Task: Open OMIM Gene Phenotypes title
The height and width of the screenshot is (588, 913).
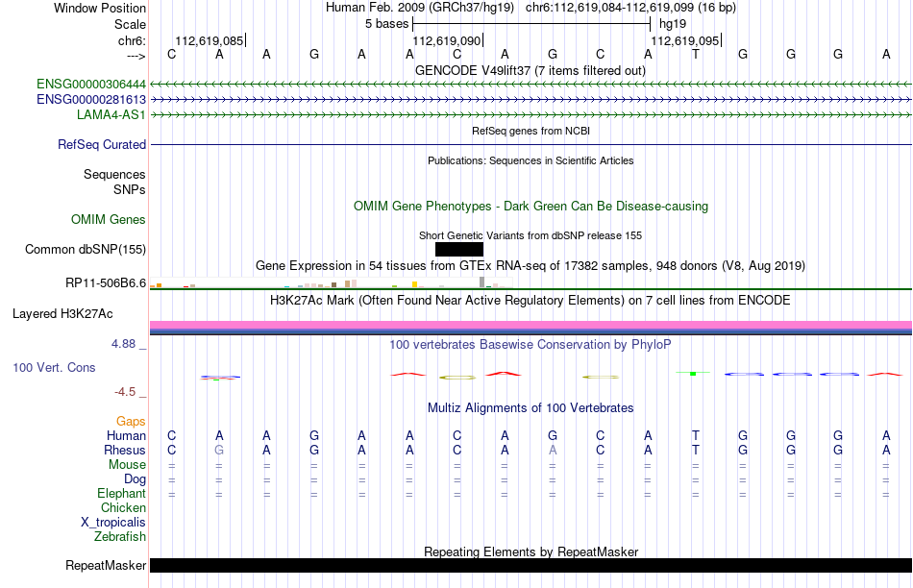Action: pyautogui.click(x=531, y=207)
